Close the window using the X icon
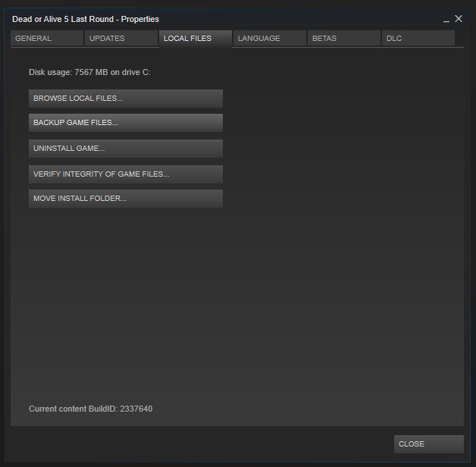476x467 pixels. tap(459, 19)
